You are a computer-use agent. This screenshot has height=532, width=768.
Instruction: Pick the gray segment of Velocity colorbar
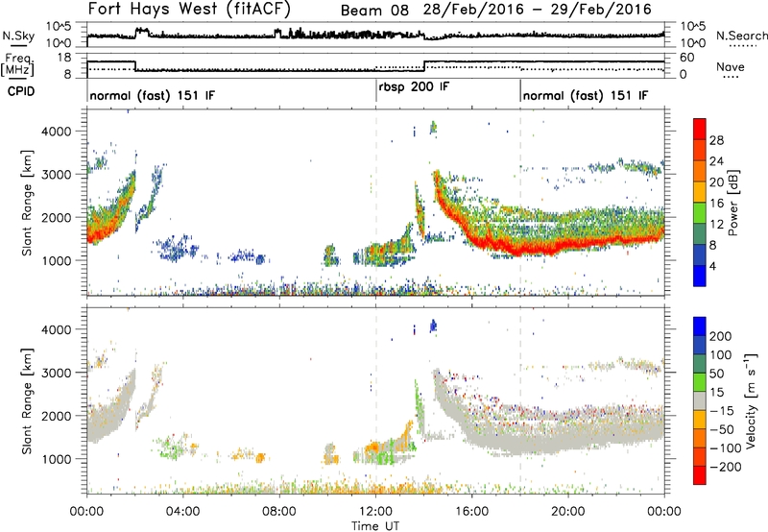coord(700,400)
